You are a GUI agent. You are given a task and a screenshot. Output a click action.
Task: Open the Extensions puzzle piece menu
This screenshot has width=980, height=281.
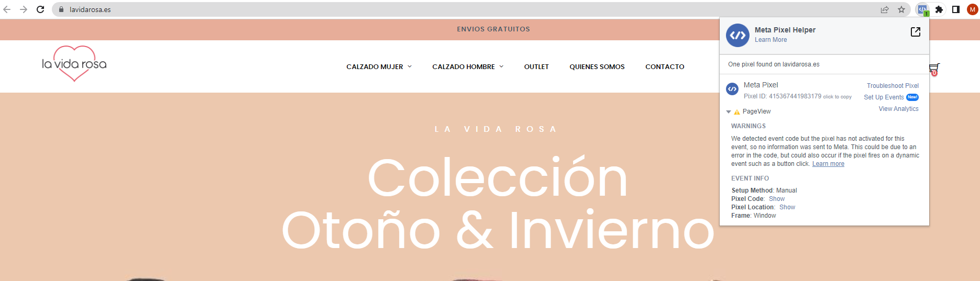tap(939, 9)
